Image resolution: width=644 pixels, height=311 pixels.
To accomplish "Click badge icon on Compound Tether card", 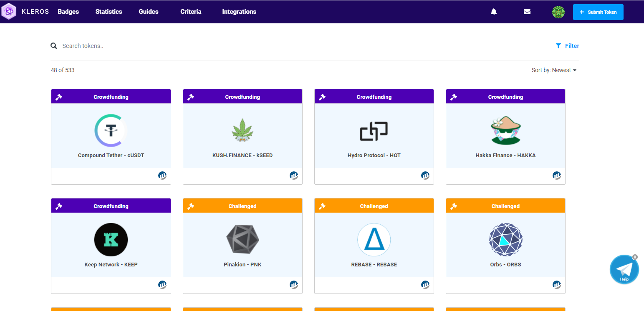I will click(162, 176).
